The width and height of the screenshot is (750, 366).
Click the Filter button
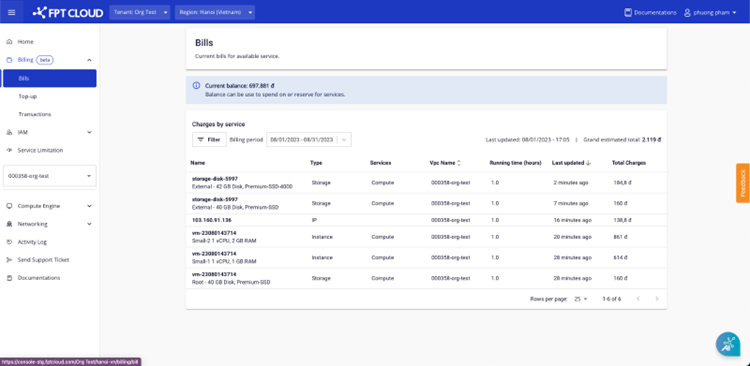[x=209, y=140]
